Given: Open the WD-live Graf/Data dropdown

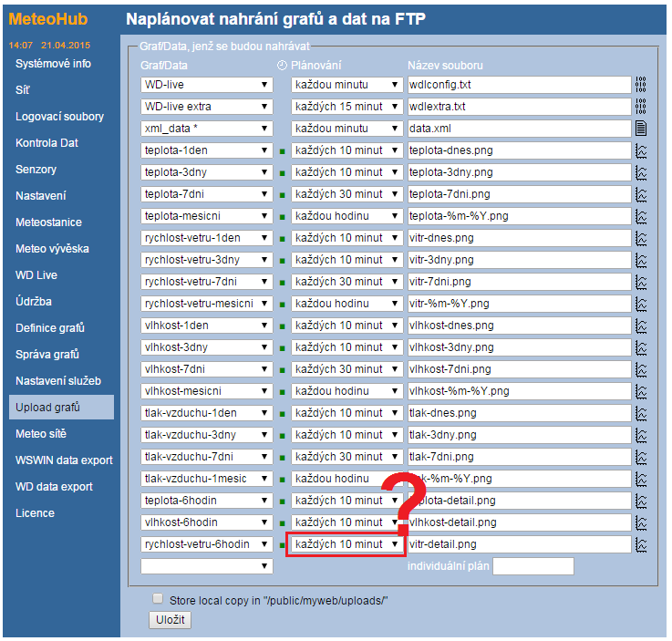Looking at the screenshot, I should (x=207, y=85).
